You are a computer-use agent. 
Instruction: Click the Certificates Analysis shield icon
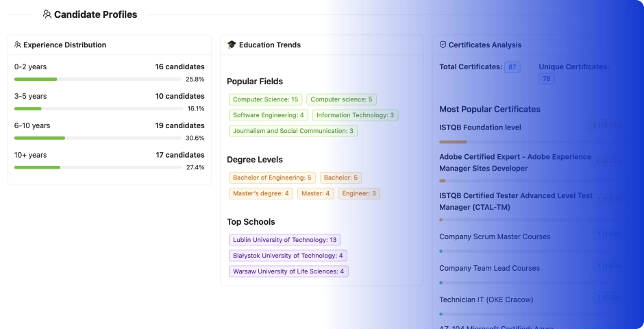click(x=443, y=45)
